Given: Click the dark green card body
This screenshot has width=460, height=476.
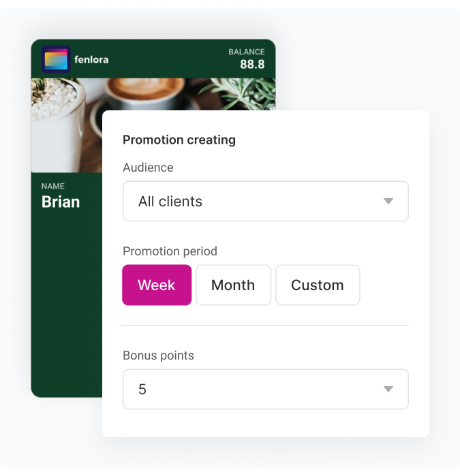Looking at the screenshot, I should pyautogui.click(x=65, y=306).
